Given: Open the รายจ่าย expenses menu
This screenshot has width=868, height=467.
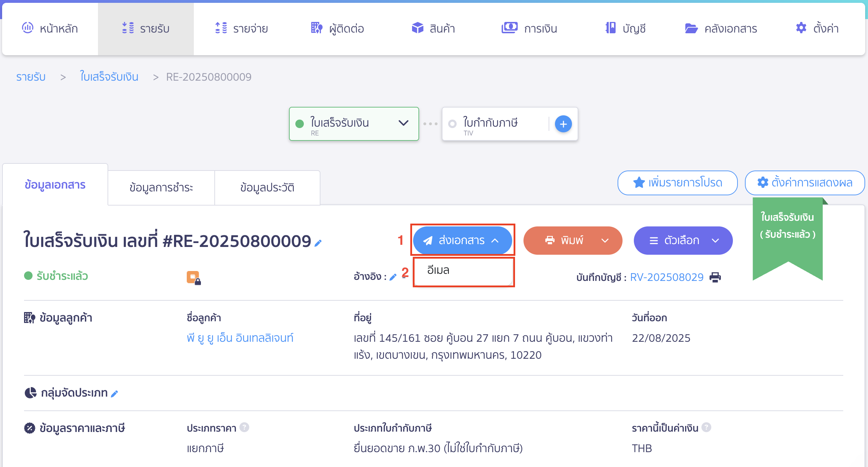Looking at the screenshot, I should pos(242,28).
